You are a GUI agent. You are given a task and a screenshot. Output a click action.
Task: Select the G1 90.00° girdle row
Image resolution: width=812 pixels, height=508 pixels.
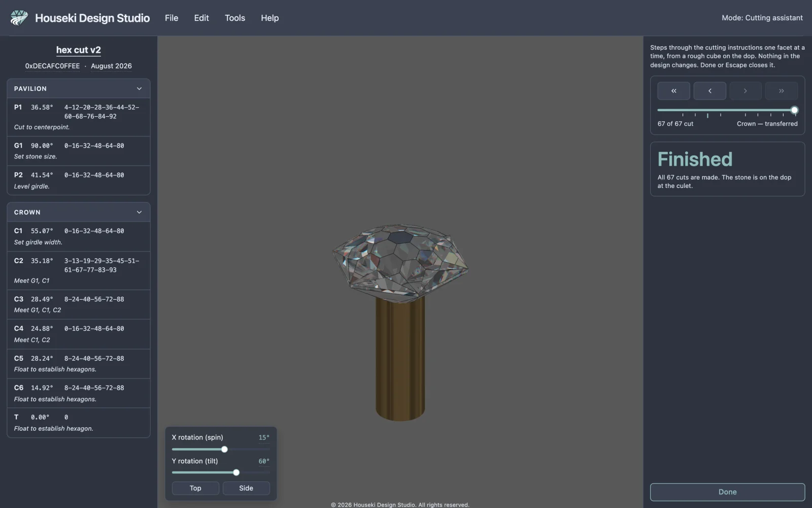click(79, 151)
